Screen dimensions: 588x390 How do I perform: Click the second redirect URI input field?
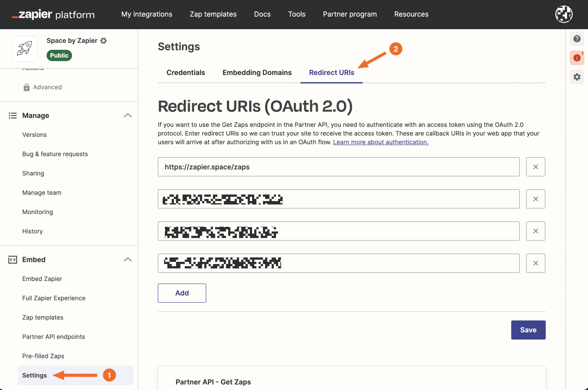tap(339, 199)
